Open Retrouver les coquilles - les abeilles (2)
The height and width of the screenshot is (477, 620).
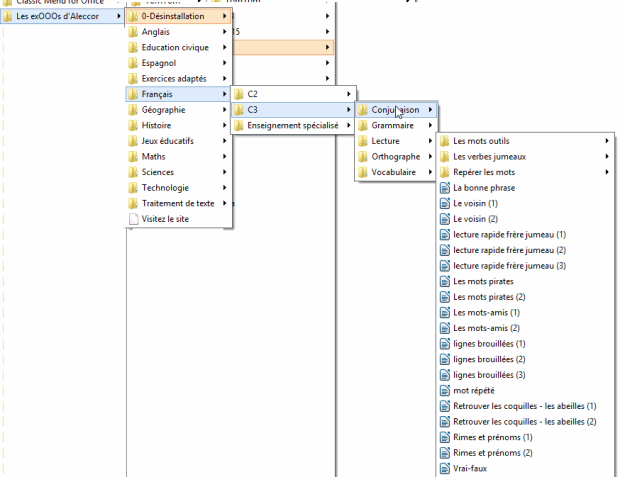tap(525, 422)
